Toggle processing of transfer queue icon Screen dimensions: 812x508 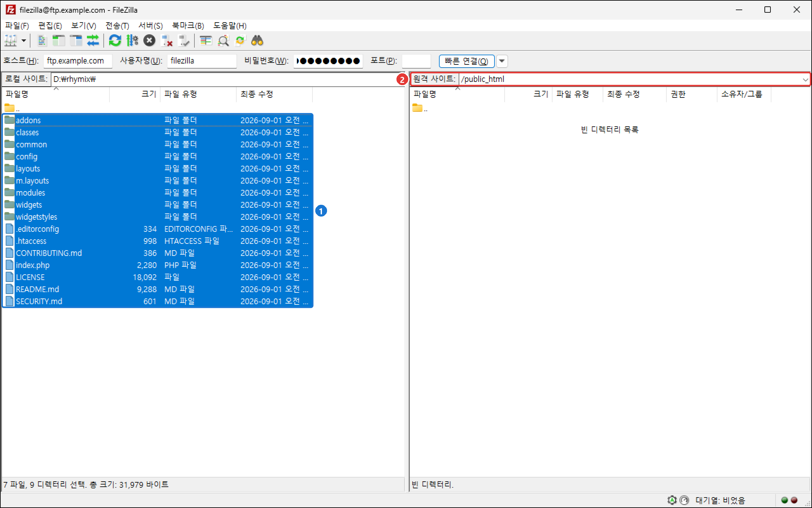pyautogui.click(x=132, y=41)
